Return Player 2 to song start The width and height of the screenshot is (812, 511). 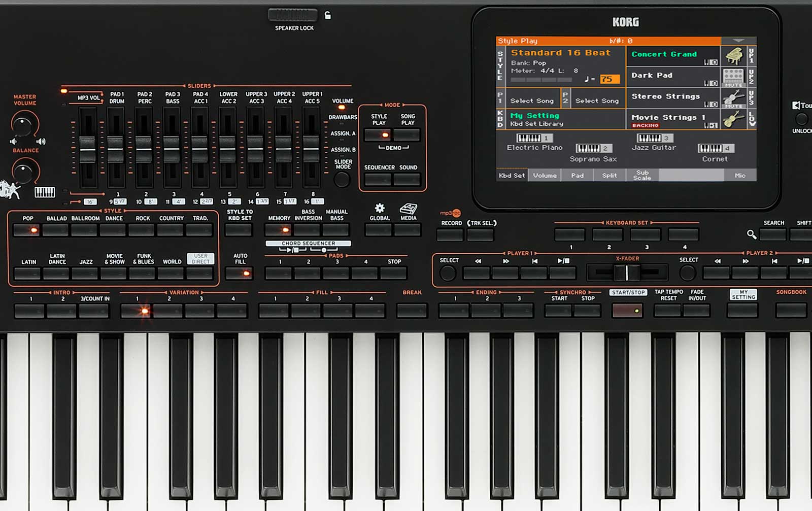tap(773, 273)
